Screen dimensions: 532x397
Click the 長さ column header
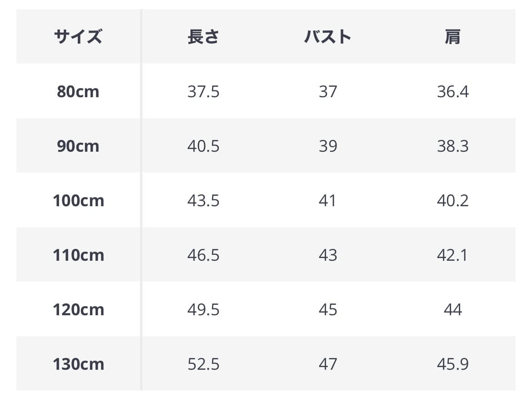[203, 37]
